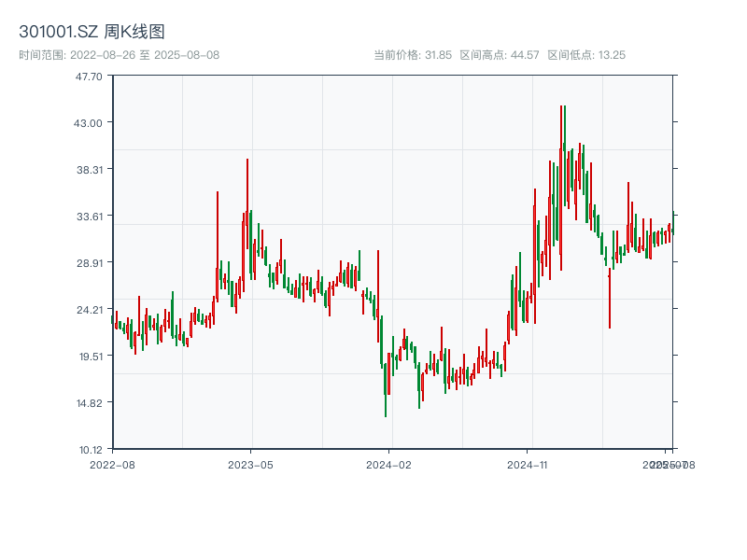Click the y-axis value 33.61
The width and height of the screenshot is (747, 560).
(90, 217)
